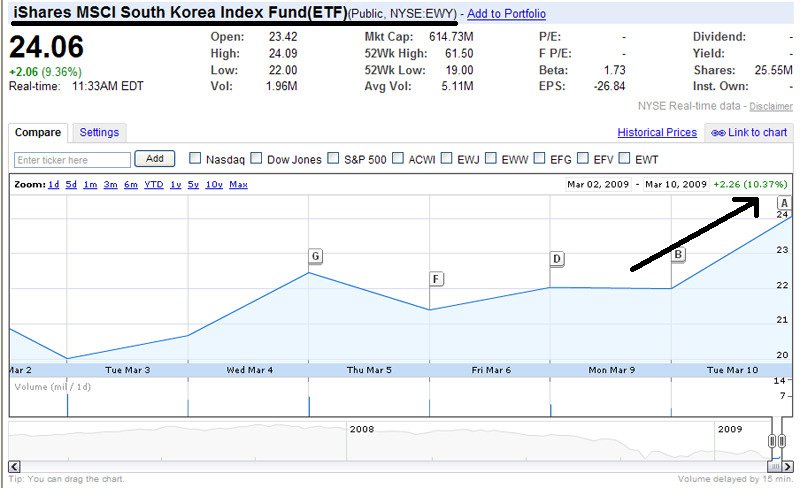Select the Compare tab

(x=38, y=132)
